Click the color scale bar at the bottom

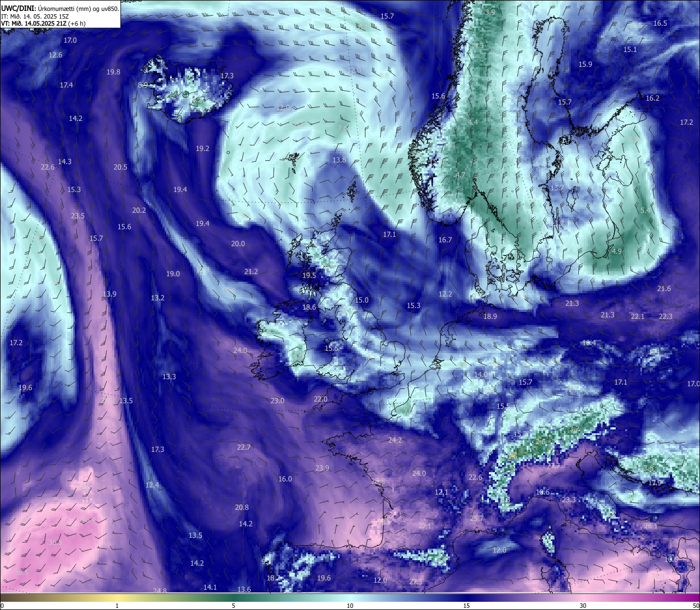point(350,597)
